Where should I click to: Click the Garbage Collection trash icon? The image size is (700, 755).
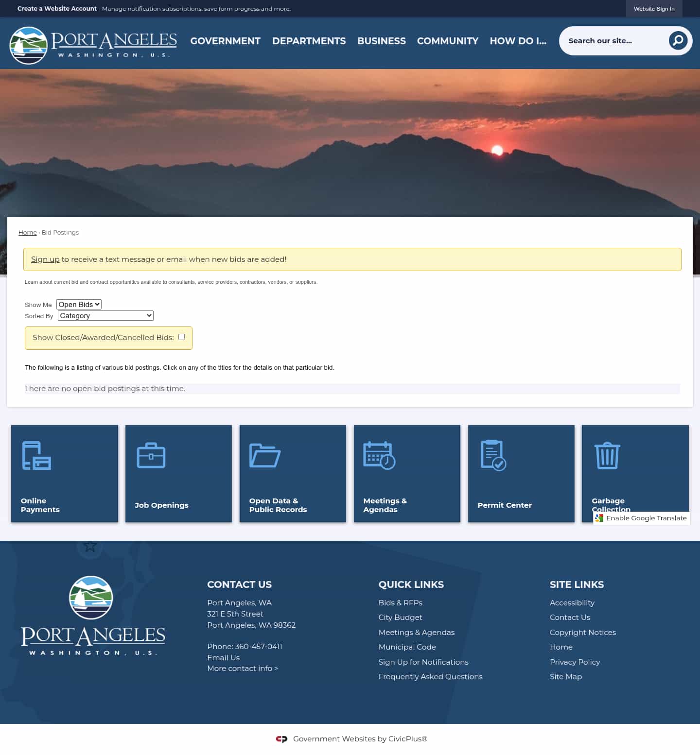[x=607, y=456]
